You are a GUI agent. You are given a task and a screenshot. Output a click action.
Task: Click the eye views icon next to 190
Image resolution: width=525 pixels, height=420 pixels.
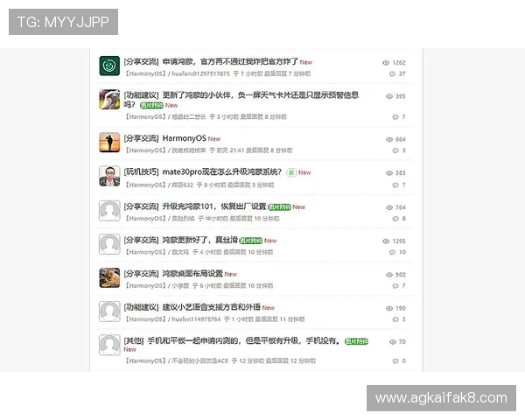click(389, 308)
